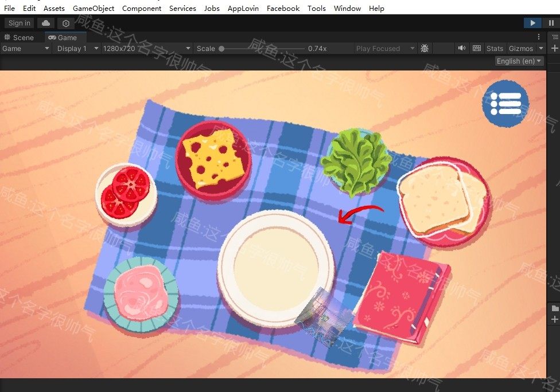Pause the running game
This screenshot has width=560, height=392.
click(x=551, y=23)
